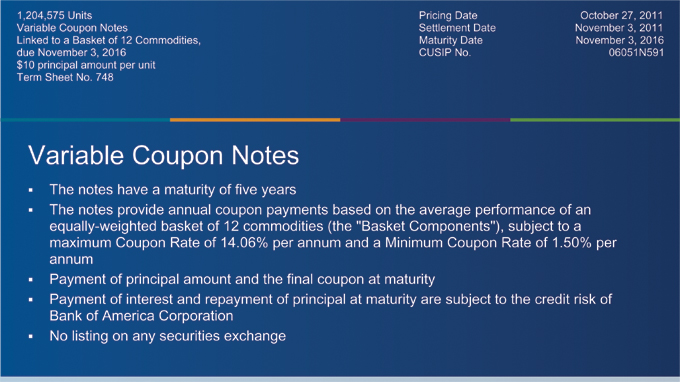
Task: Click the teal divider bar segment
Action: coord(85,120)
